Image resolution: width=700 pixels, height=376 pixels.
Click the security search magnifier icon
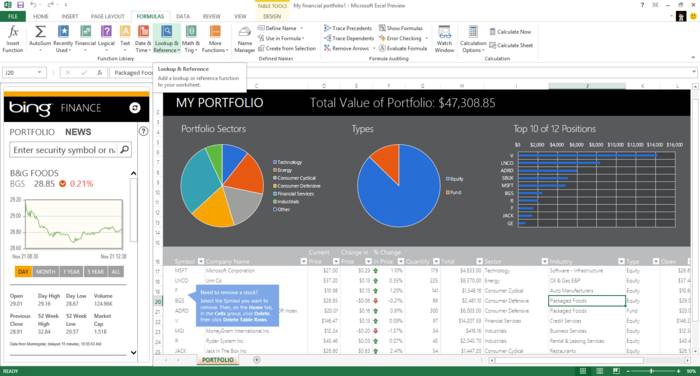point(125,150)
